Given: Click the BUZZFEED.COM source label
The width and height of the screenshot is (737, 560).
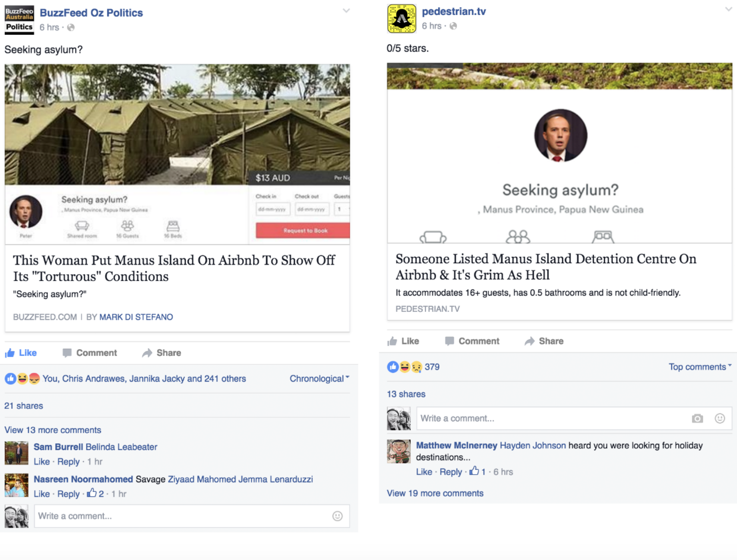Looking at the screenshot, I should 45,317.
